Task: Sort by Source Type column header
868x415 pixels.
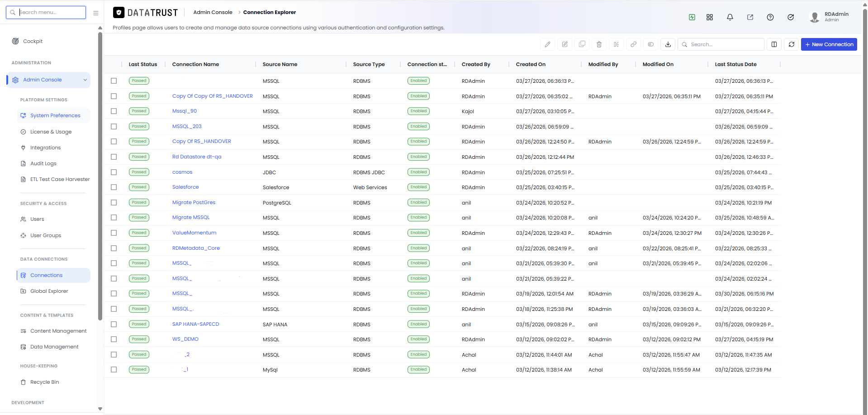Action: (369, 64)
